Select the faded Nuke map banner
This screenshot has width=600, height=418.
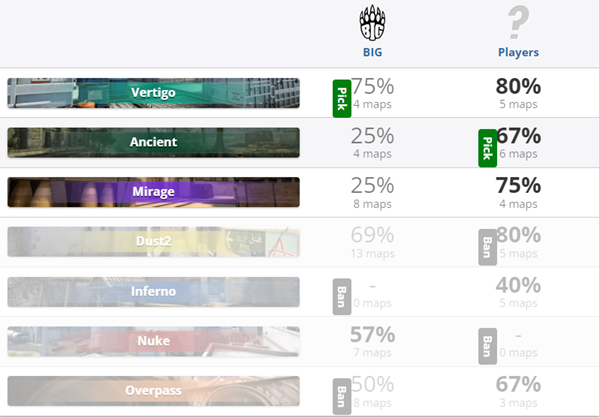pyautogui.click(x=153, y=341)
